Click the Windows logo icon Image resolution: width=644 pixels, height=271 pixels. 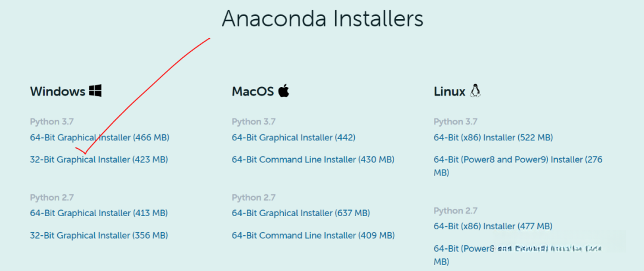click(95, 91)
